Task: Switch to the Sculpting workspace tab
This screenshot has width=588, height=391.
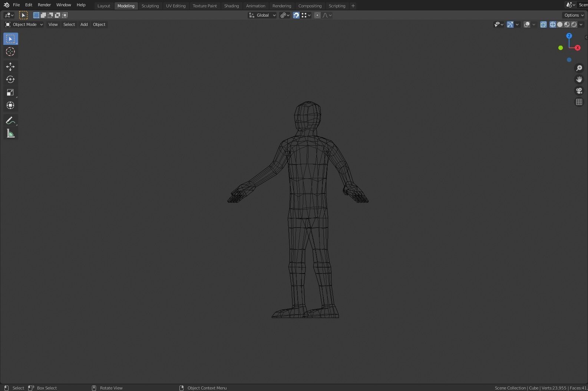Action: click(x=150, y=6)
